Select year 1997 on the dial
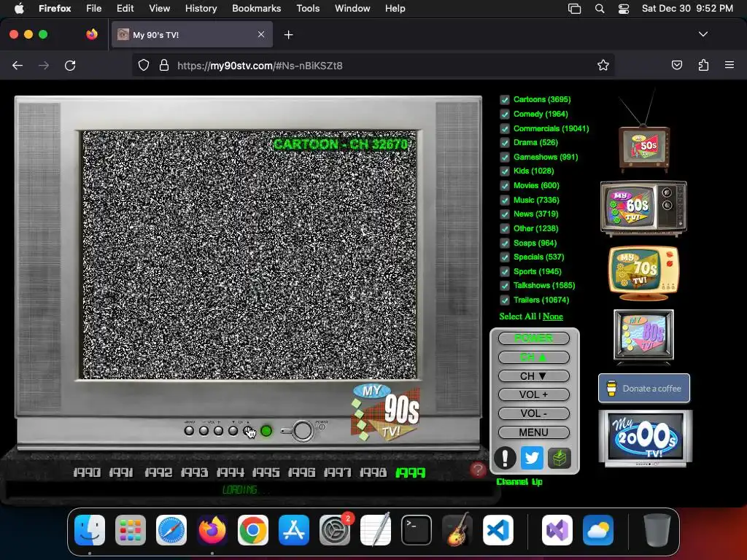 click(337, 472)
